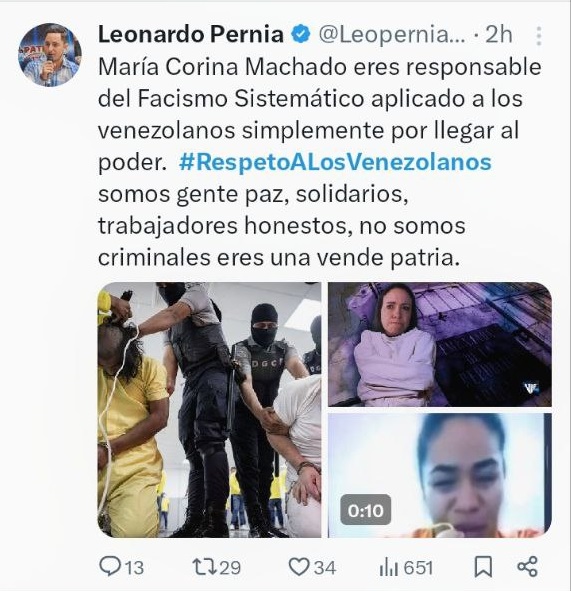Open the 2h timestamp link
571x591 pixels.
point(499,34)
